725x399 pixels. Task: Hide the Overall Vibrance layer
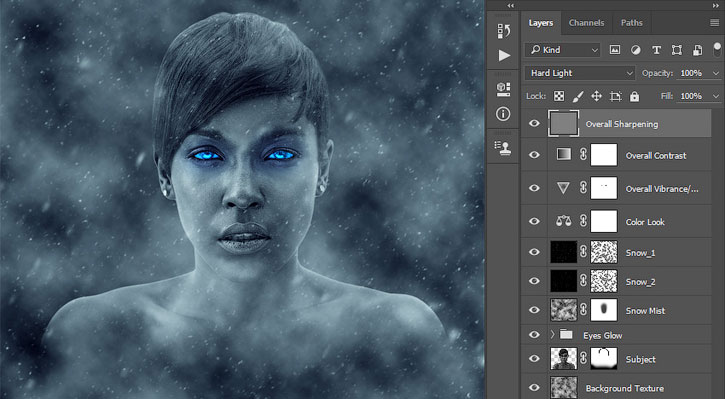coord(534,188)
